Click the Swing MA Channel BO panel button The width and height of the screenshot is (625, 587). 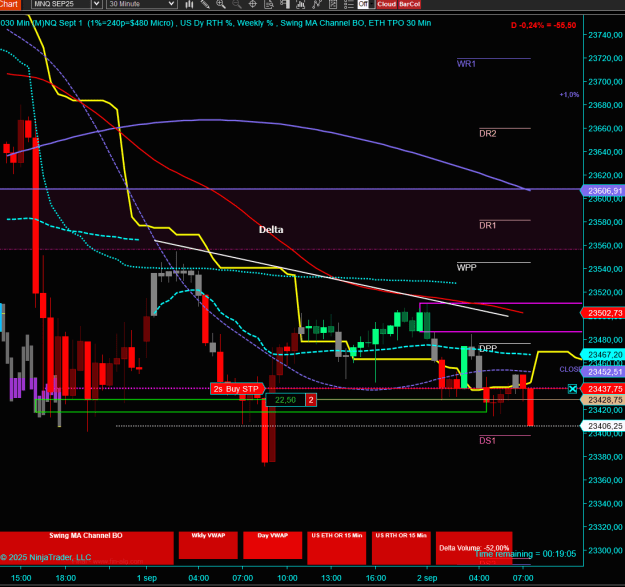coord(86,548)
